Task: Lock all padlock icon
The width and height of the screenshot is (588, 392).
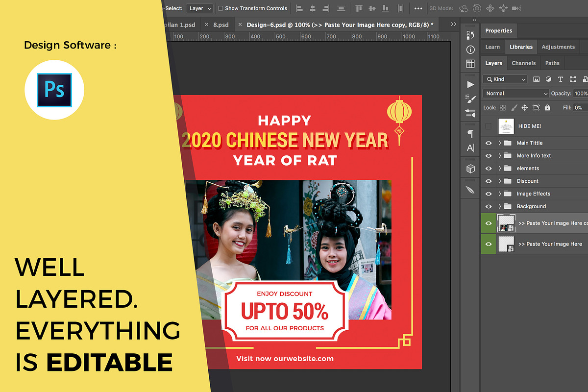Action: tap(547, 107)
